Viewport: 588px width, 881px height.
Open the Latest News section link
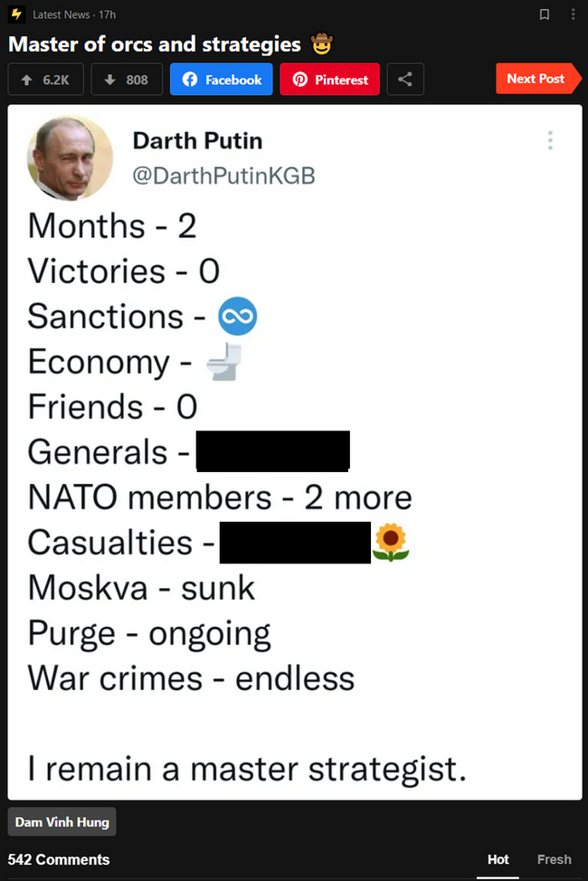click(60, 14)
